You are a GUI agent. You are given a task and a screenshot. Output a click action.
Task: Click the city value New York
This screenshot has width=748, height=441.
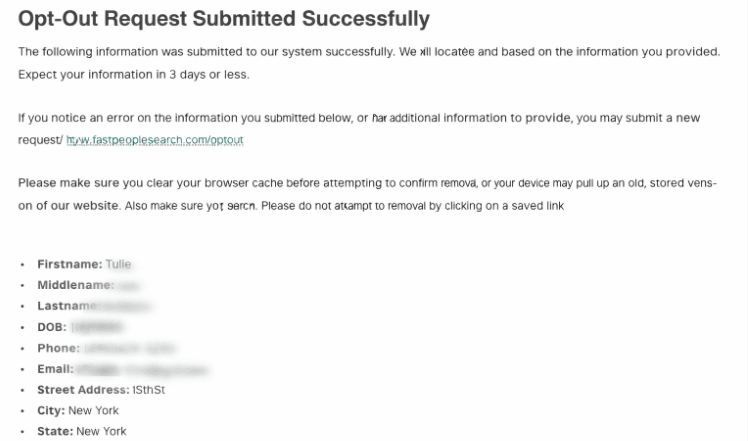tap(95, 411)
